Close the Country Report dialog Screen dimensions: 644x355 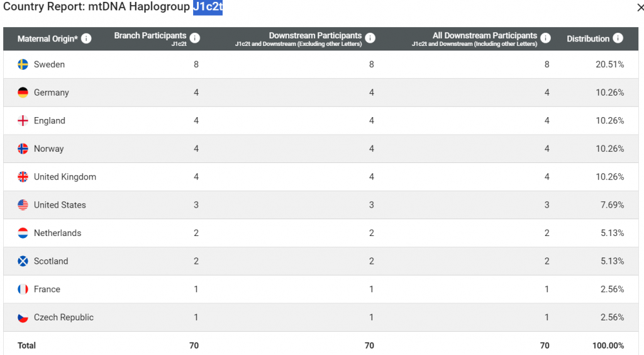[x=640, y=8]
